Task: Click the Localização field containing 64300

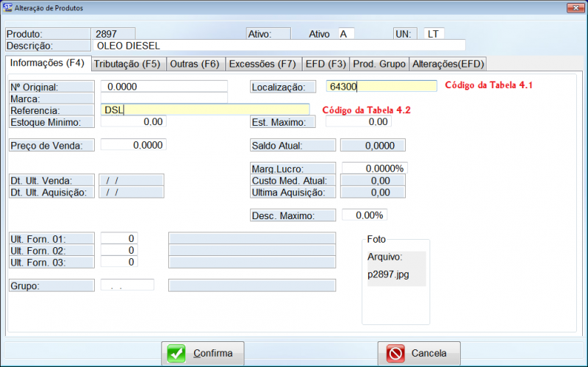Action: [381, 87]
